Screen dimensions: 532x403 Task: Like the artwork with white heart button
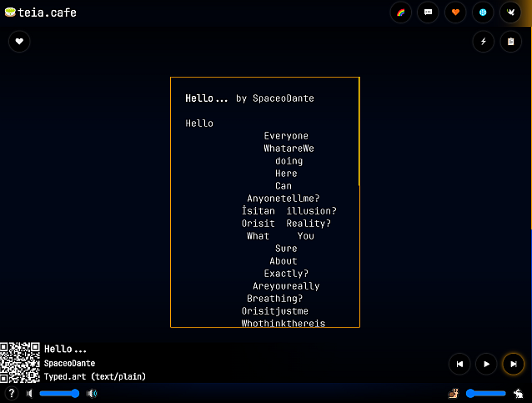click(x=19, y=42)
